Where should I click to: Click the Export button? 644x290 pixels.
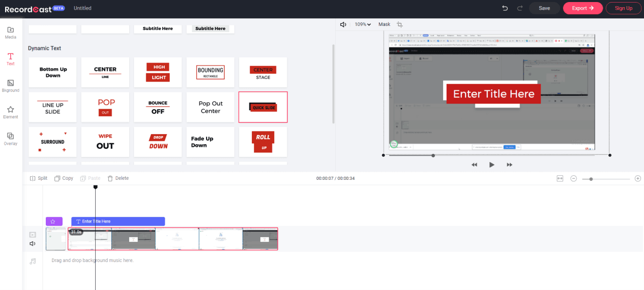[x=582, y=8]
